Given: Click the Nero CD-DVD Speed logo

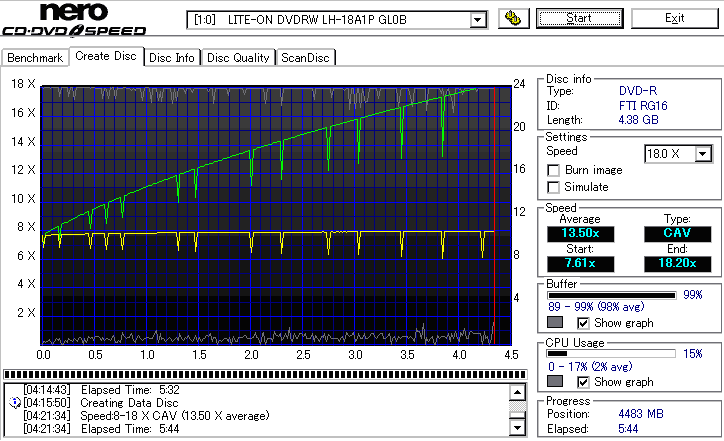Looking at the screenshot, I should [x=74, y=19].
